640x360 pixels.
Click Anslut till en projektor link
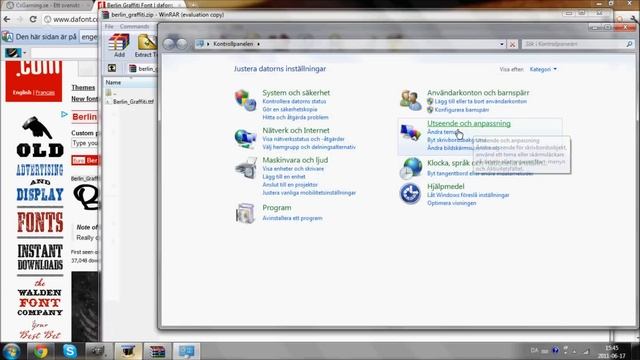coord(289,185)
